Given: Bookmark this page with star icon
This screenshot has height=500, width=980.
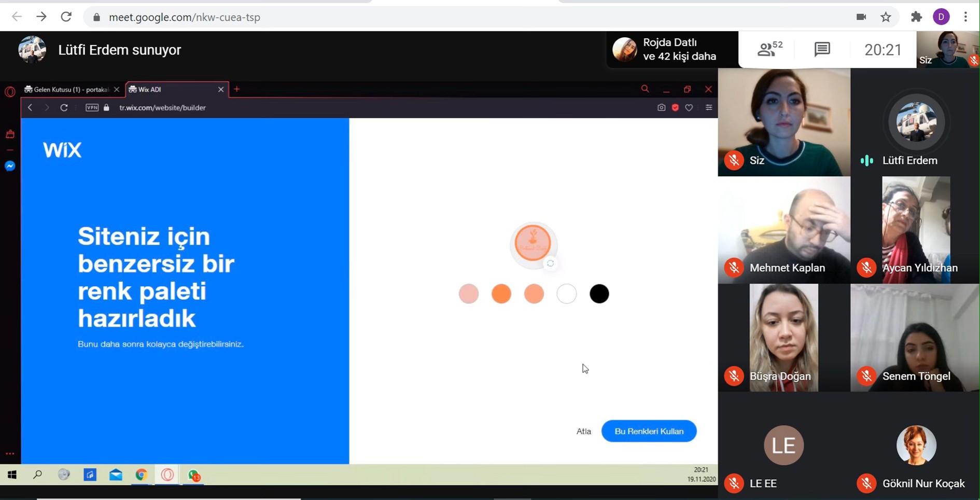Looking at the screenshot, I should click(x=886, y=17).
